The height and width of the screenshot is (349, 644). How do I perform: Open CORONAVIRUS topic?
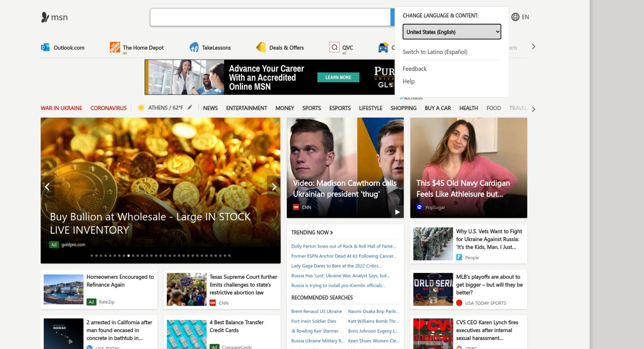click(x=109, y=108)
